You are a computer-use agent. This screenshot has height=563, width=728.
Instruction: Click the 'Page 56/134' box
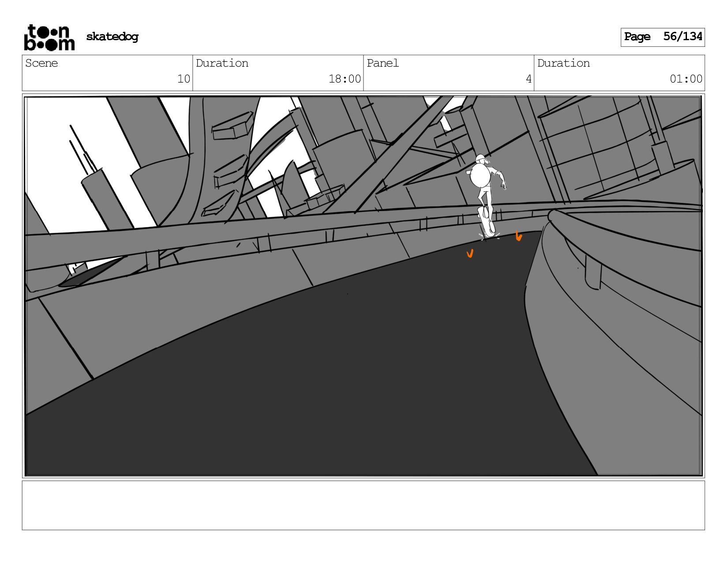pos(662,37)
